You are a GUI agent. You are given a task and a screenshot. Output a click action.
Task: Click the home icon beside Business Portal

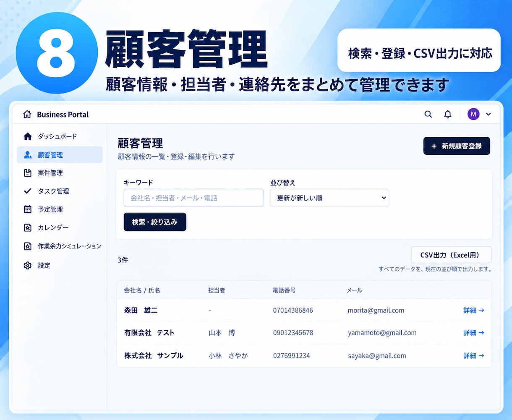(27, 114)
